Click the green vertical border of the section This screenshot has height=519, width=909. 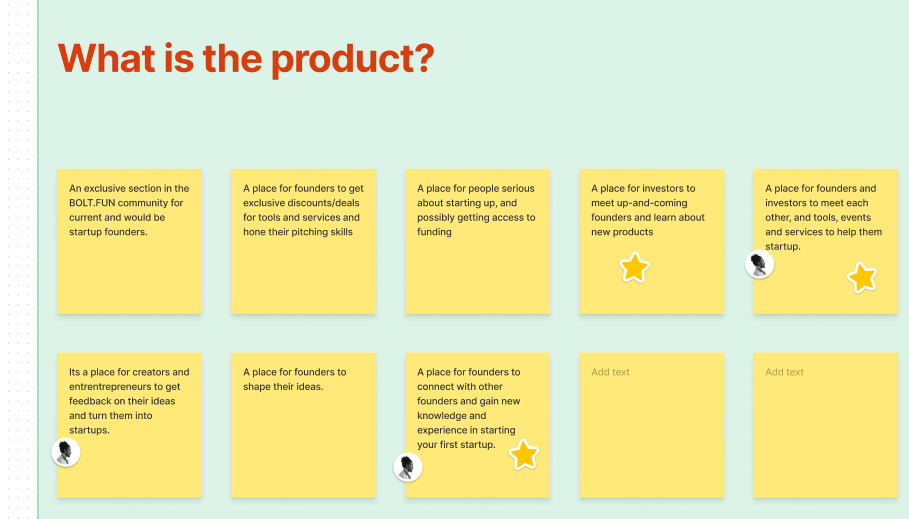(38, 261)
